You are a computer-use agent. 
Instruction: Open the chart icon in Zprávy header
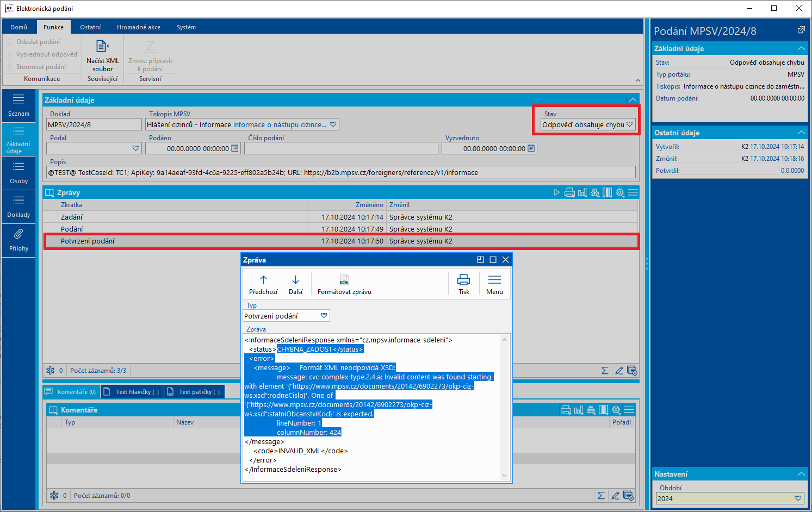tap(582, 192)
